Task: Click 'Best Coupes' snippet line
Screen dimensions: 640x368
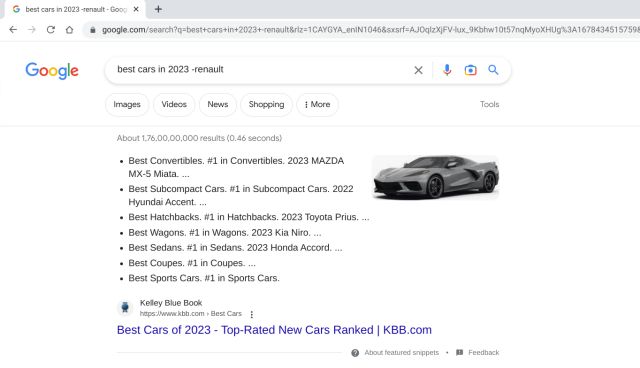Action: (192, 263)
